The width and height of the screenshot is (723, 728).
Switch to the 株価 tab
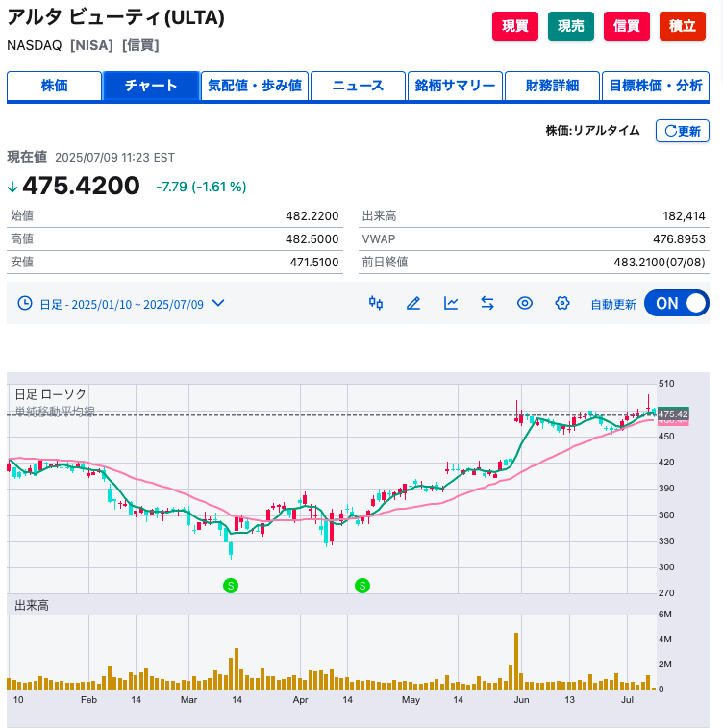pos(54,86)
